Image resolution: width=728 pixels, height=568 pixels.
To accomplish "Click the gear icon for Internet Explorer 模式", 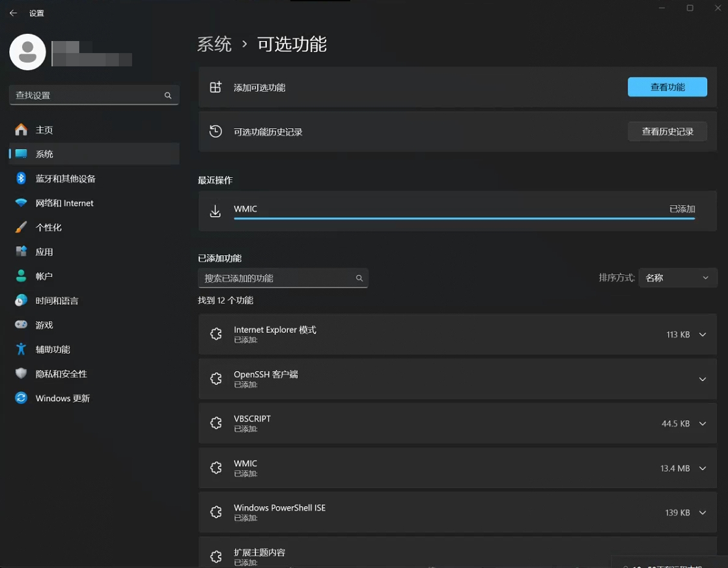I will click(x=216, y=334).
